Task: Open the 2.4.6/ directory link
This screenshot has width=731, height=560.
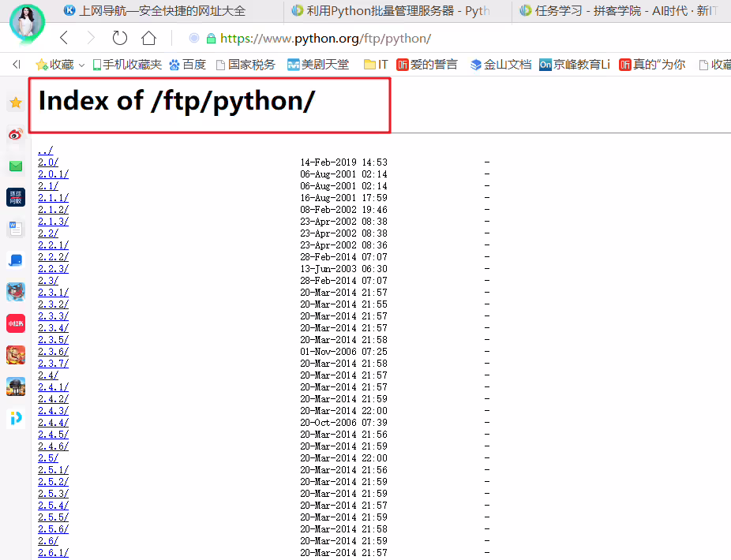Action: coord(53,446)
